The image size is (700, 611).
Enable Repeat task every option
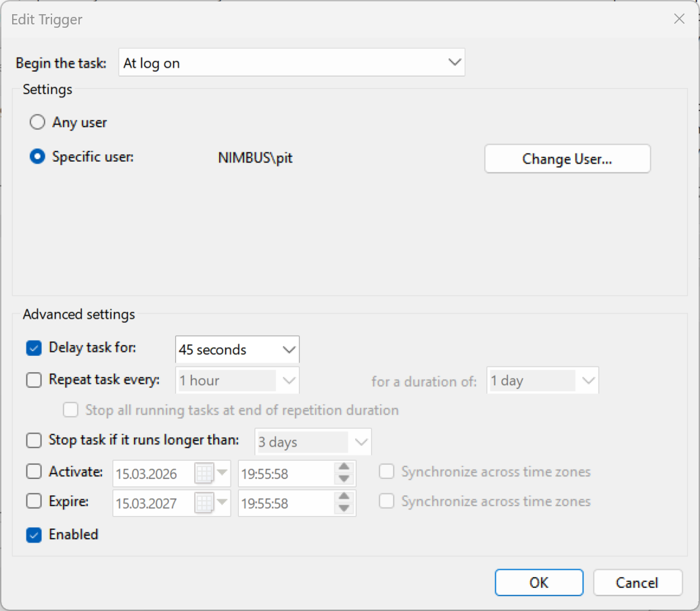click(33, 380)
